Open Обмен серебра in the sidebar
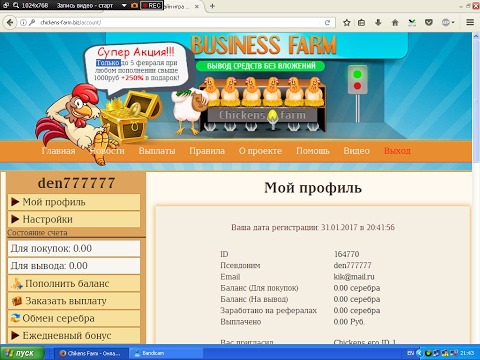 pos(74,318)
